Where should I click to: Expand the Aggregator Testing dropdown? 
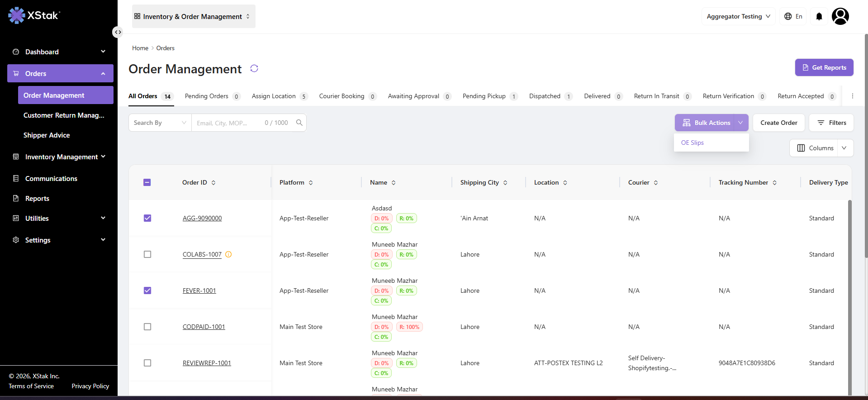coord(739,16)
